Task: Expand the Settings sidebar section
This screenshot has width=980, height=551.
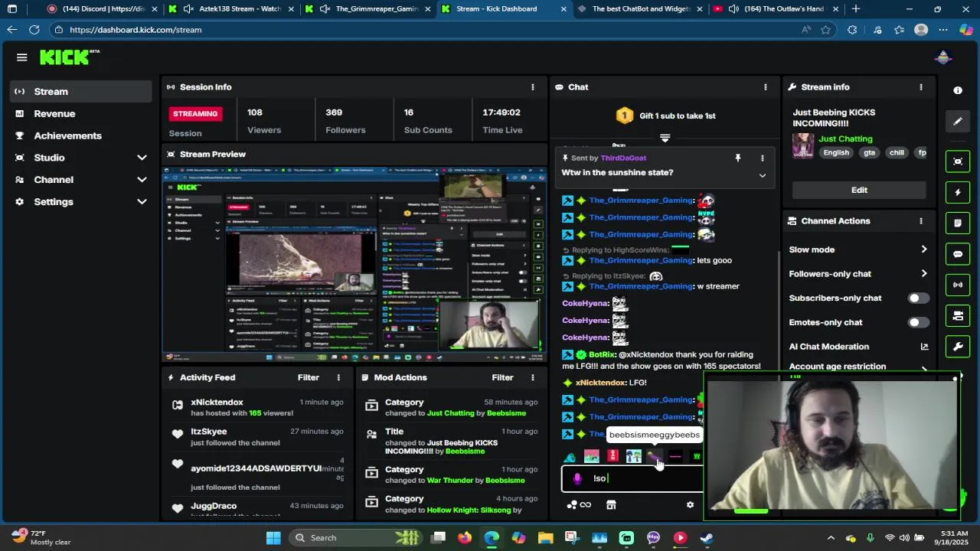Action: click(142, 202)
